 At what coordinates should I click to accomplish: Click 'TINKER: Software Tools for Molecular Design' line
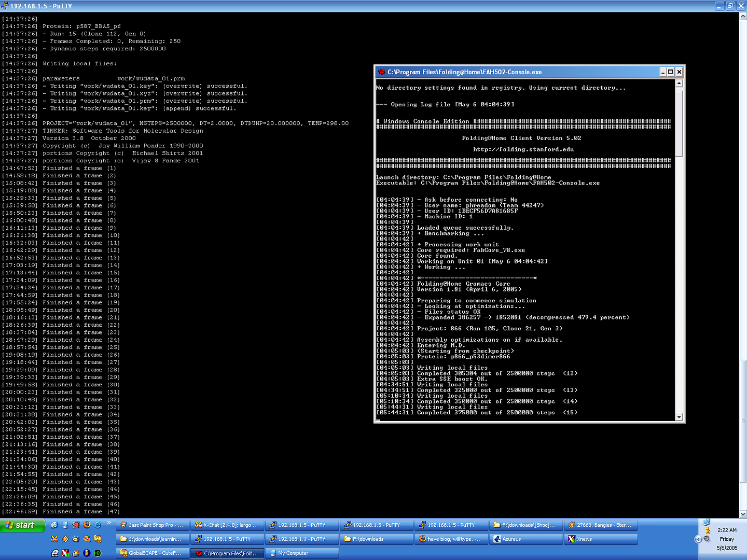123,131
